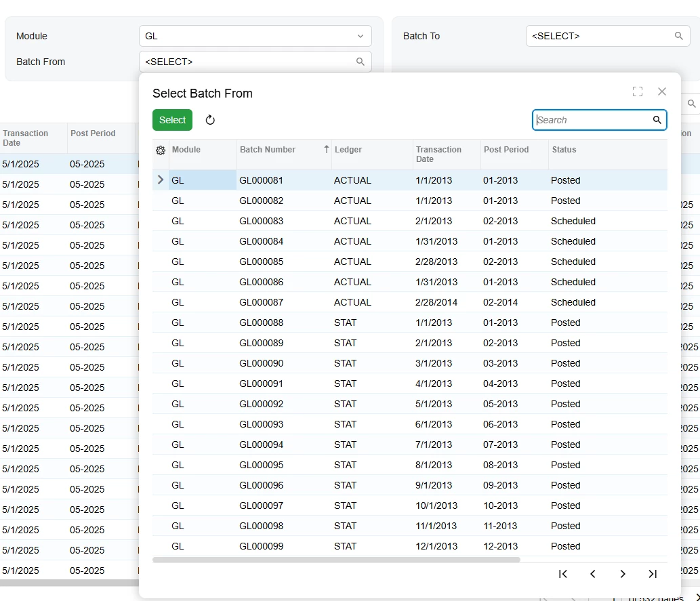Image resolution: width=700 pixels, height=601 pixels.
Task: Select batch GL000090
Action: 410,363
